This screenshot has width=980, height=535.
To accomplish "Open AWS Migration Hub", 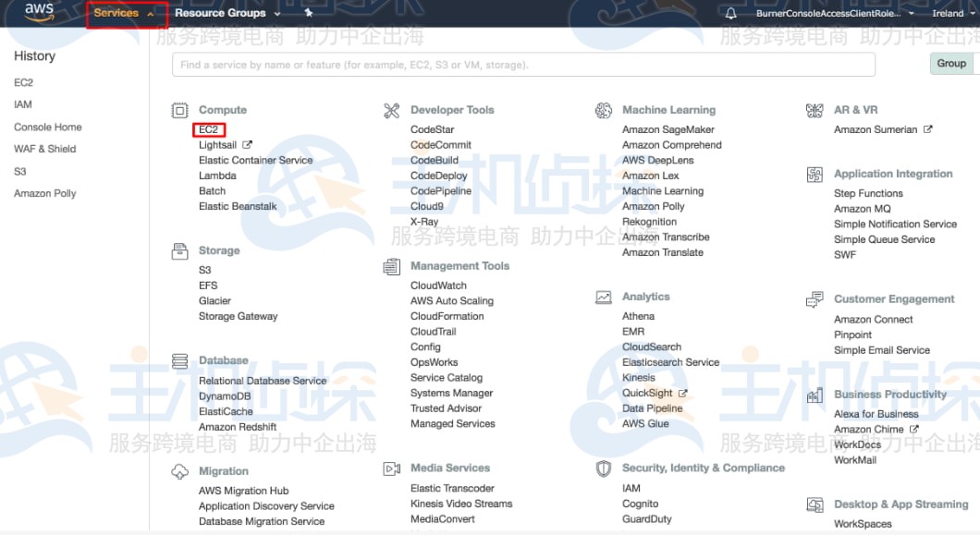I will tap(244, 491).
